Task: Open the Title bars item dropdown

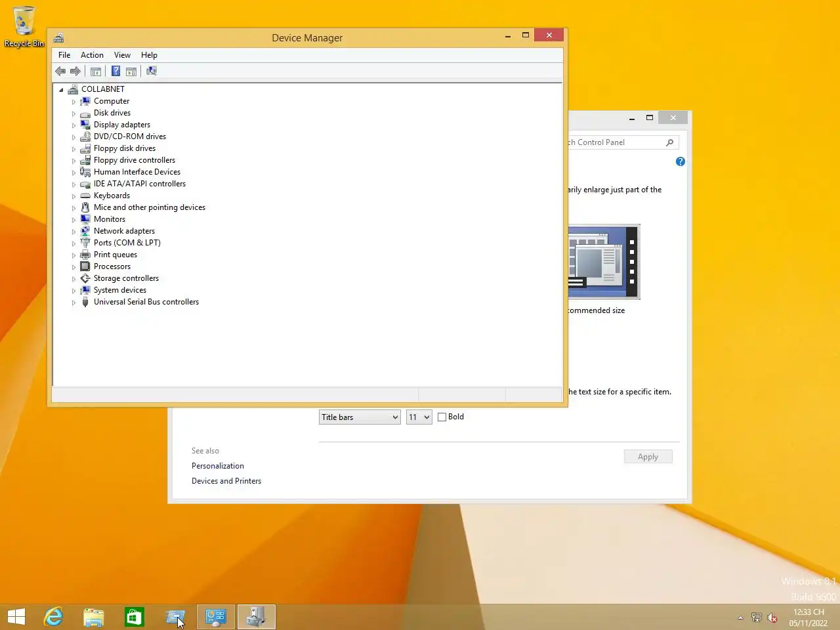Action: pos(360,417)
